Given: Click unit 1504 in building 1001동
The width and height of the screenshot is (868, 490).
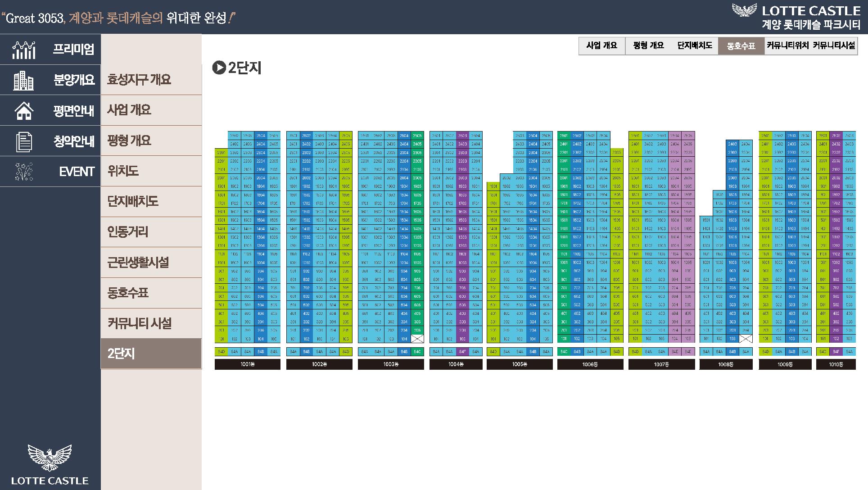Looking at the screenshot, I should click(261, 220).
